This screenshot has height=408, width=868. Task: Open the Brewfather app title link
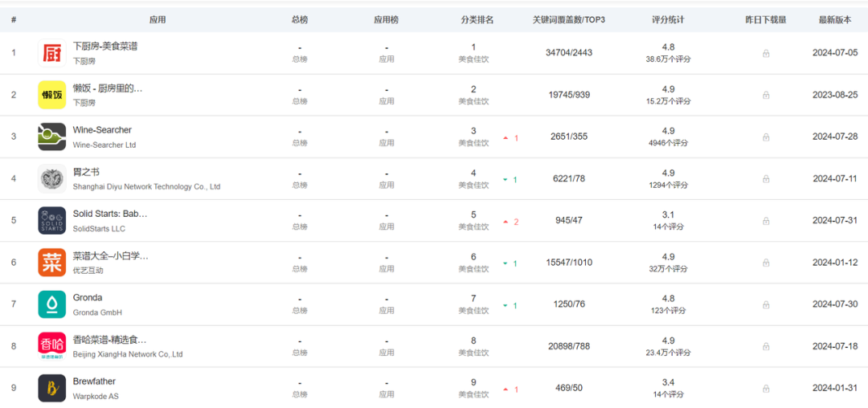[94, 381]
